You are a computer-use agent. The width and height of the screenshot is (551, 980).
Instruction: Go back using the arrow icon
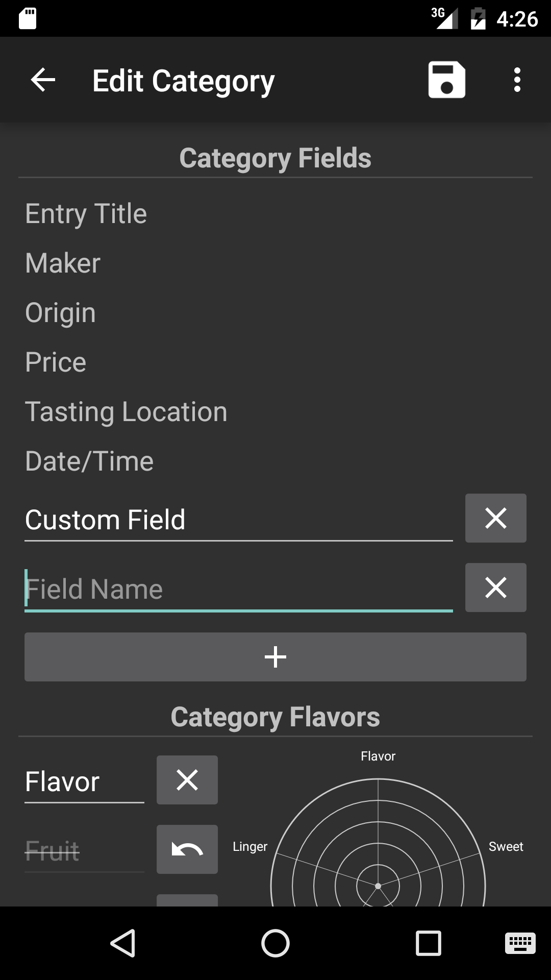pyautogui.click(x=43, y=80)
